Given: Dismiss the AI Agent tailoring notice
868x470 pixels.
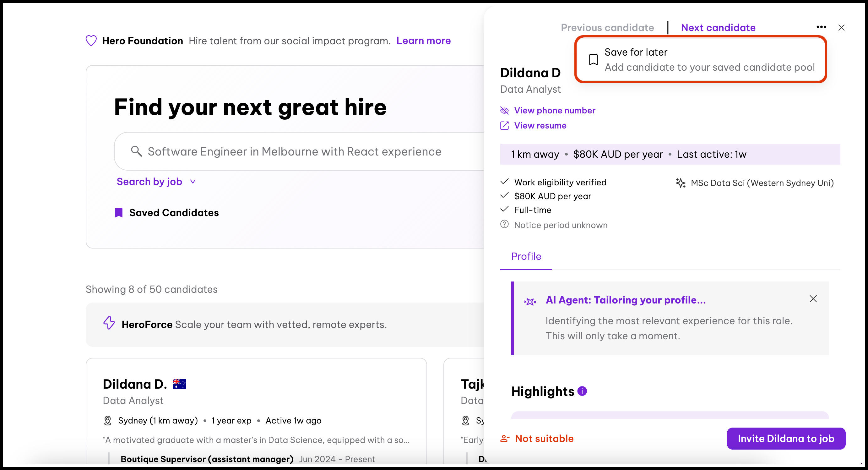Looking at the screenshot, I should pos(813,299).
